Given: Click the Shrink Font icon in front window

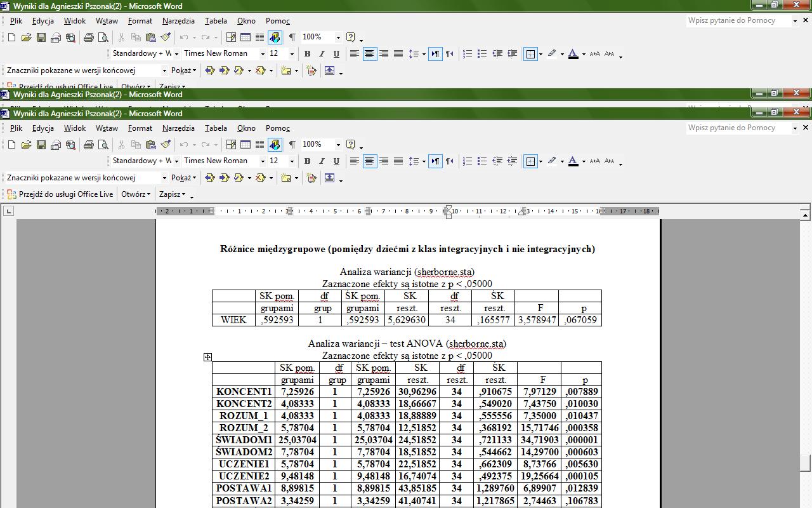Looking at the screenshot, I should 610,161.
